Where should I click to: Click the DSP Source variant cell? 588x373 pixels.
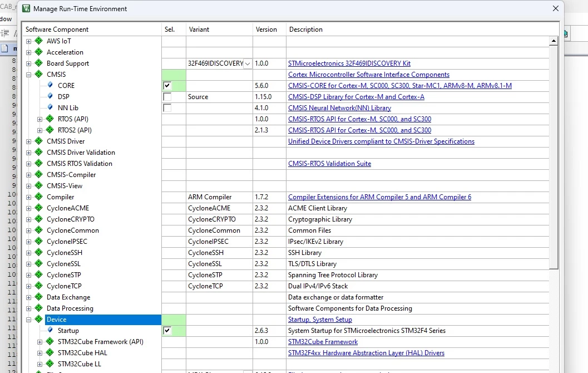click(219, 97)
